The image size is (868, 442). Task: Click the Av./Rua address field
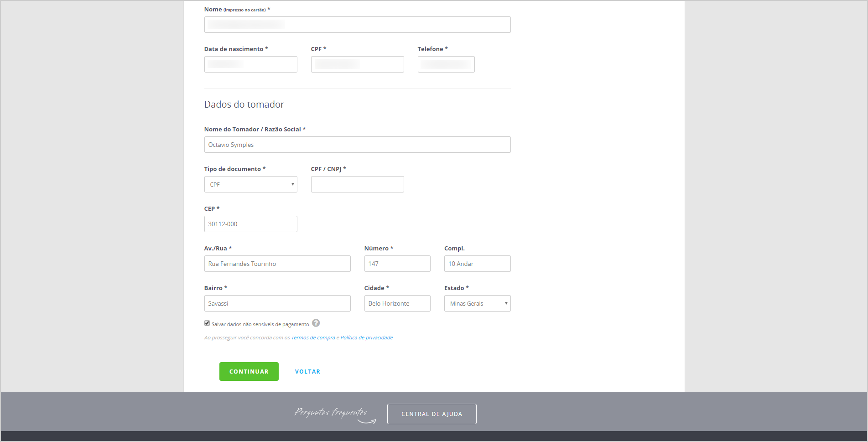point(277,264)
